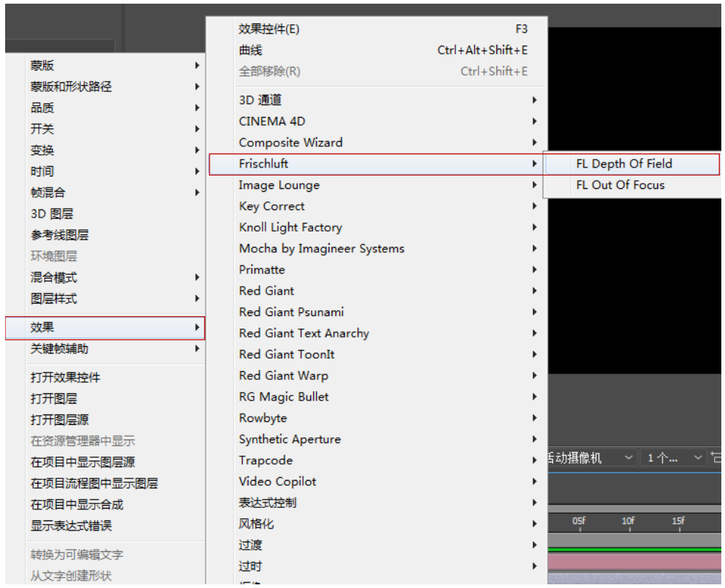Select 在项目中显示图层源
Screen dimensions: 725x588
[105, 462]
